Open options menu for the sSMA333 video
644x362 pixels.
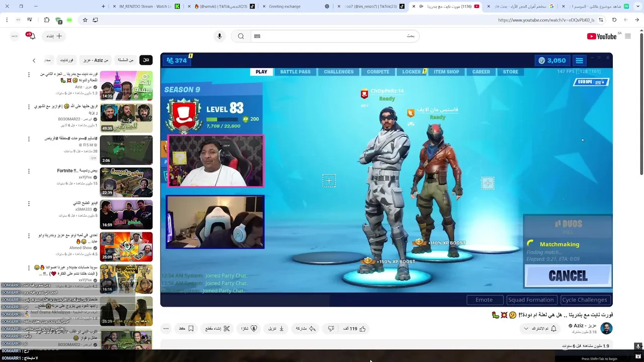(29, 203)
